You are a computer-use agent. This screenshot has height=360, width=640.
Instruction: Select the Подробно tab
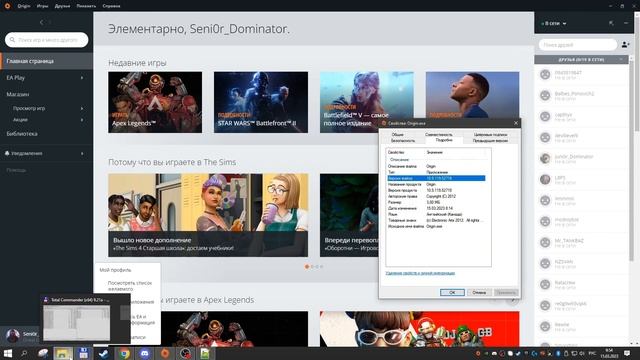444,140
